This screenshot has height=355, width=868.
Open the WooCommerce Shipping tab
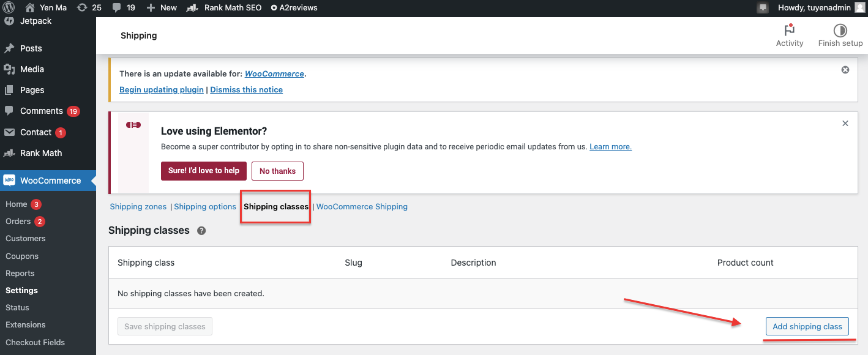point(362,206)
